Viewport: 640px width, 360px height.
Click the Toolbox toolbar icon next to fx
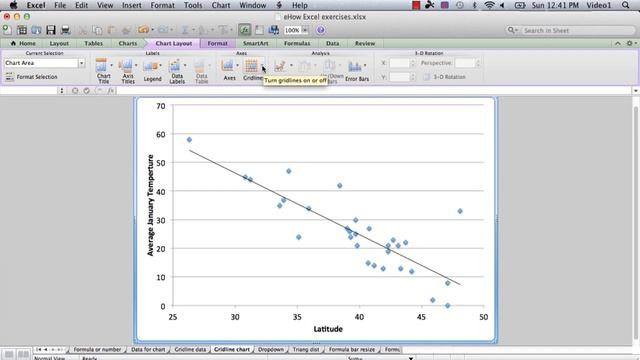point(259,30)
